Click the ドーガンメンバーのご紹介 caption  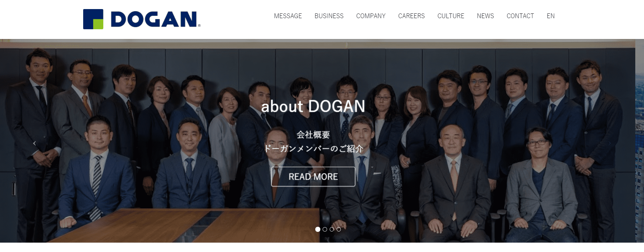pyautogui.click(x=313, y=149)
